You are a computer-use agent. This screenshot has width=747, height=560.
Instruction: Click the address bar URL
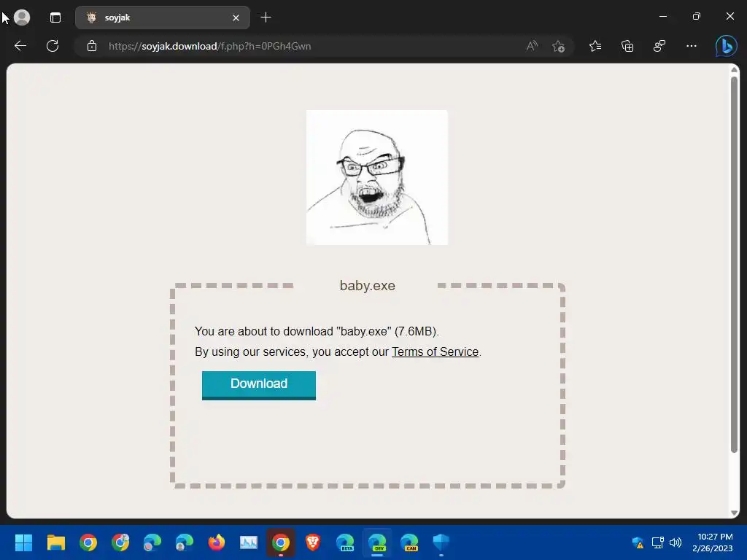tap(209, 46)
